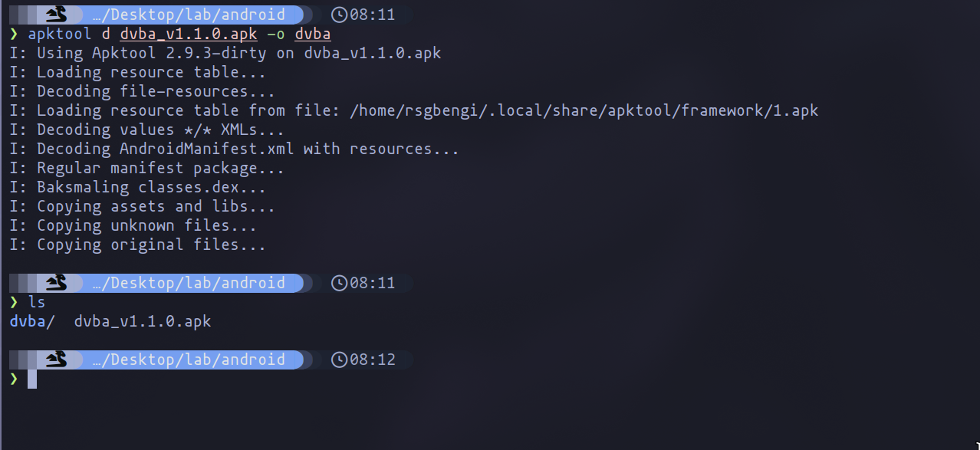The image size is (980, 450).
Task: Click the prompt chevron before the apktool command
Action: pyautogui.click(x=14, y=34)
